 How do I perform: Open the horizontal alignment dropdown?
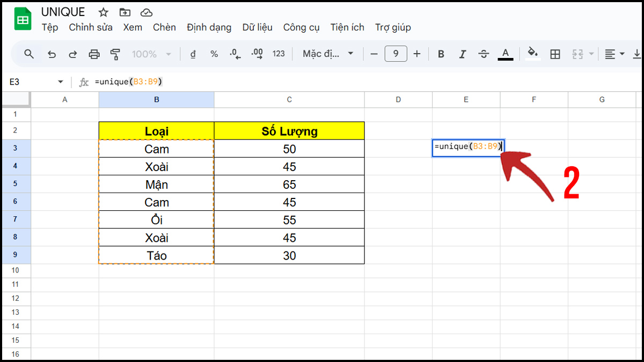(x=614, y=54)
